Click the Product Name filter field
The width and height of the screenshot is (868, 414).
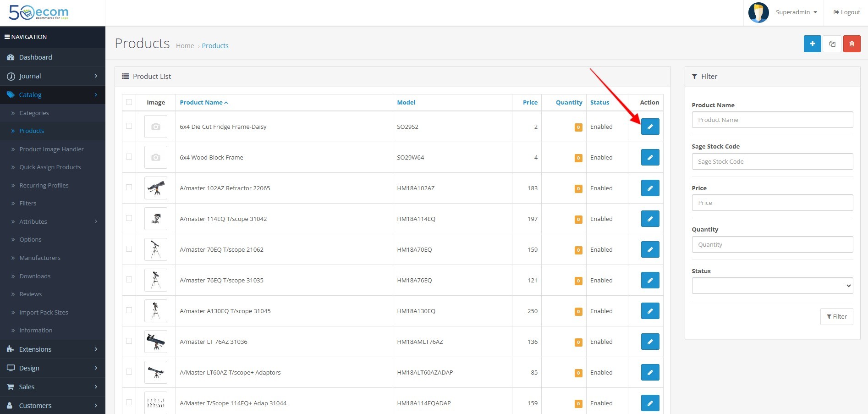772,120
